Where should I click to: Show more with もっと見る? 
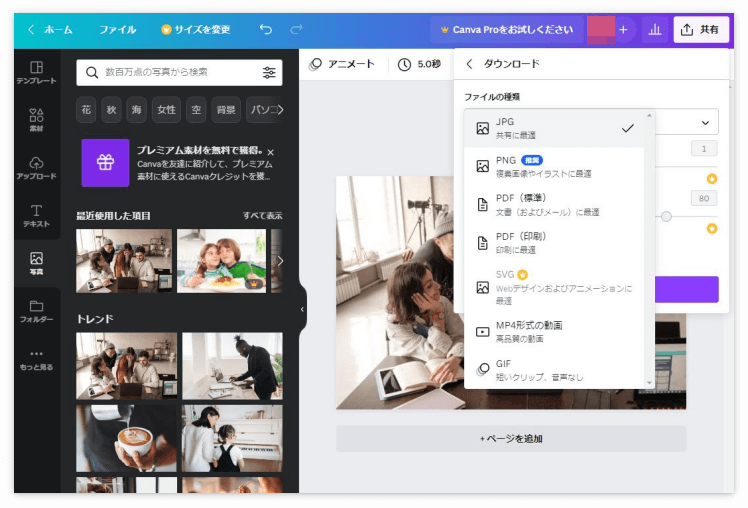(36, 360)
